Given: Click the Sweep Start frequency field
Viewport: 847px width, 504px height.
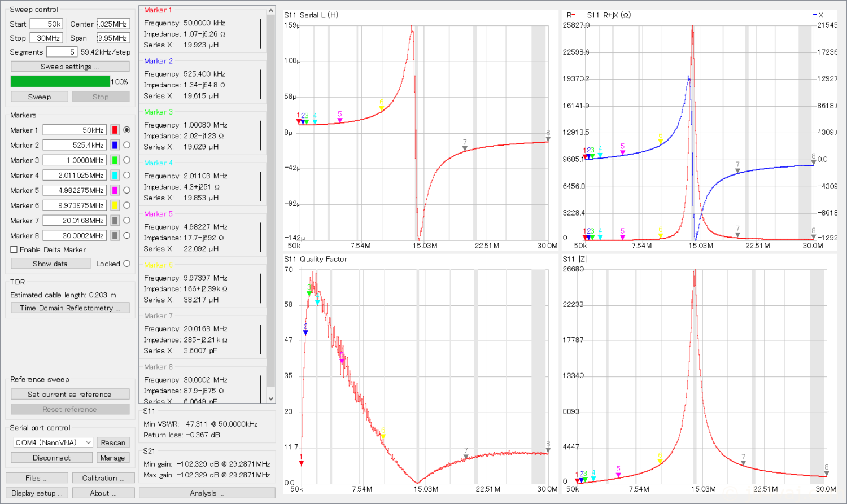Looking at the screenshot, I should coord(46,24).
